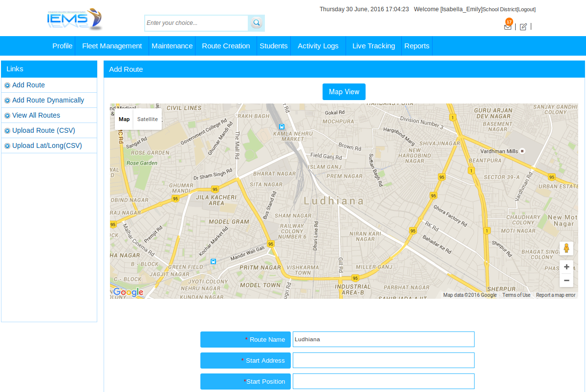Click the Start Position input field
Image resolution: width=586 pixels, height=392 pixels.
point(384,382)
